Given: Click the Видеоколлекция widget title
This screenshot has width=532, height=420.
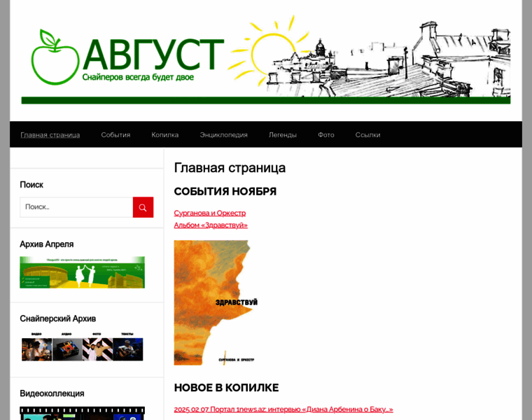Looking at the screenshot, I should [x=52, y=393].
